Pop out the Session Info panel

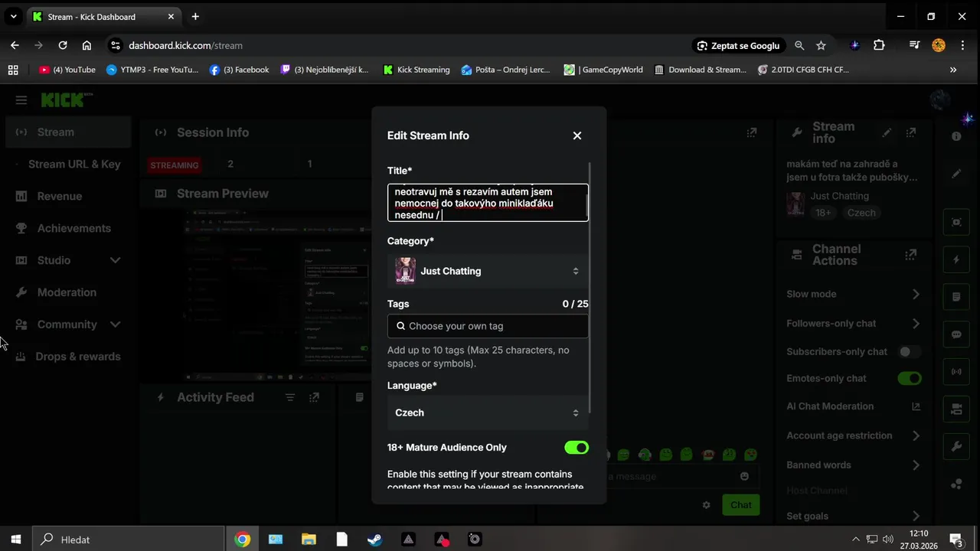[x=752, y=132]
